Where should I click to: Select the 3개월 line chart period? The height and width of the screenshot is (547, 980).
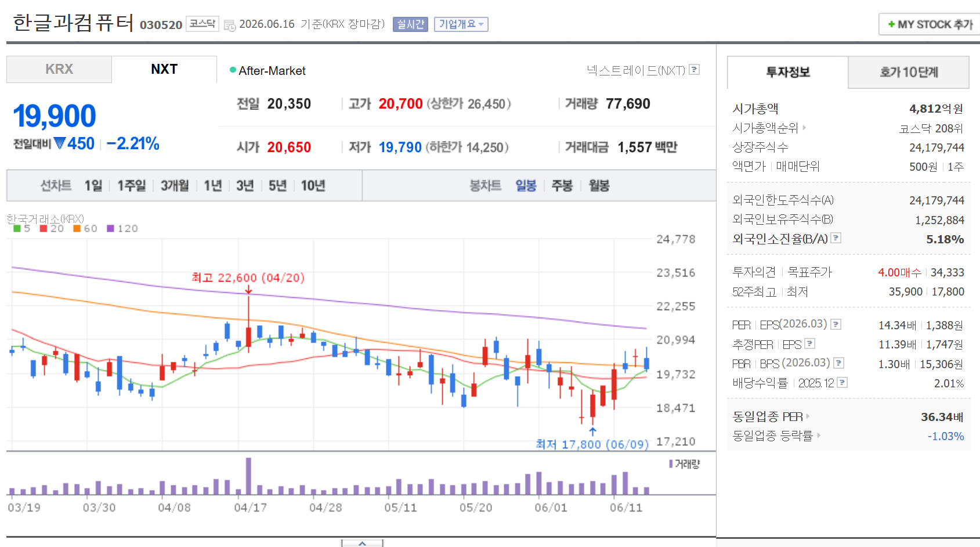point(175,186)
